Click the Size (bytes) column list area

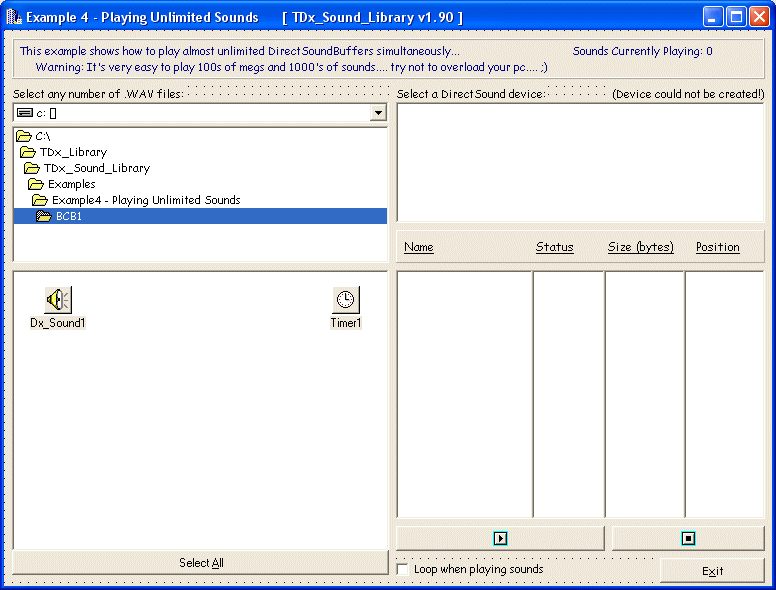(644, 394)
